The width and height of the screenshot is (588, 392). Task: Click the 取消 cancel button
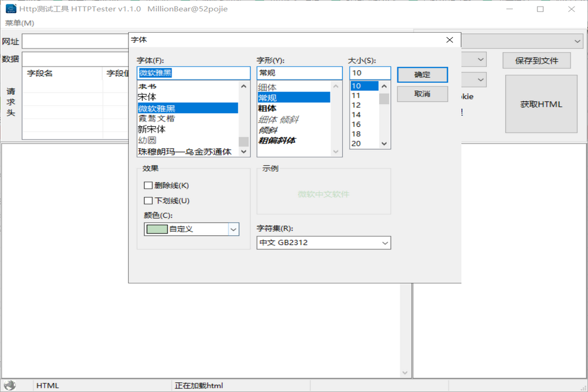coord(422,94)
